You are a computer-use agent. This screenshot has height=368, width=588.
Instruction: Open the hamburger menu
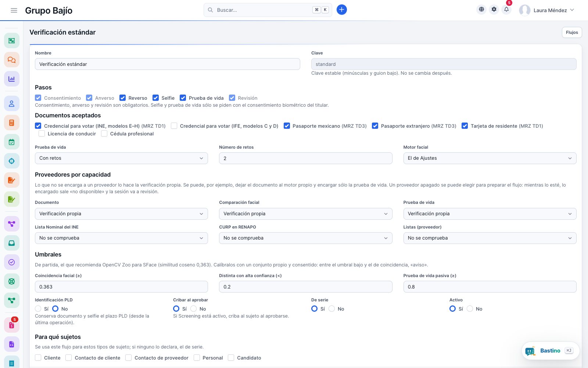[x=14, y=10]
